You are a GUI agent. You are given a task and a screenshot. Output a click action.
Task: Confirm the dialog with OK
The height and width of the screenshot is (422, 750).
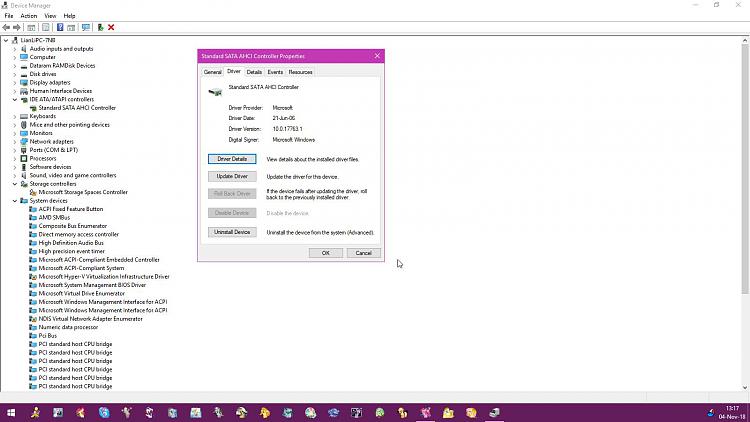point(325,253)
